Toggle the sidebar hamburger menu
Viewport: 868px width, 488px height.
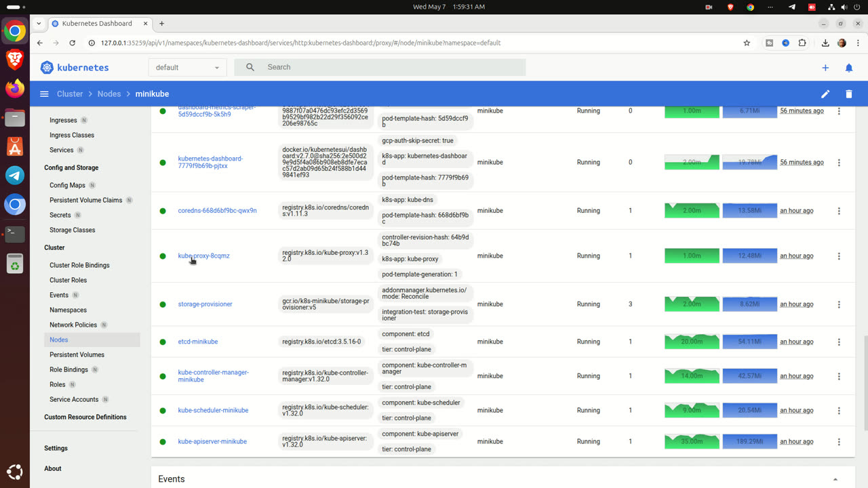pos(44,94)
